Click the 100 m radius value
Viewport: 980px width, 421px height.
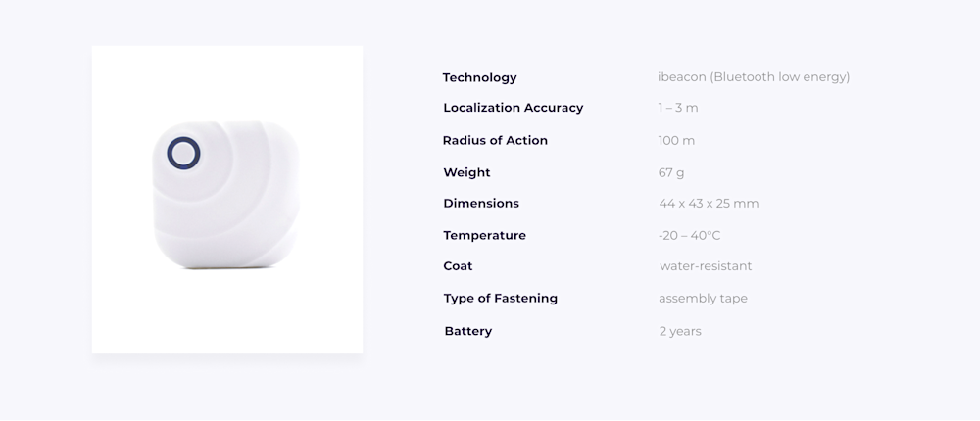(x=676, y=141)
